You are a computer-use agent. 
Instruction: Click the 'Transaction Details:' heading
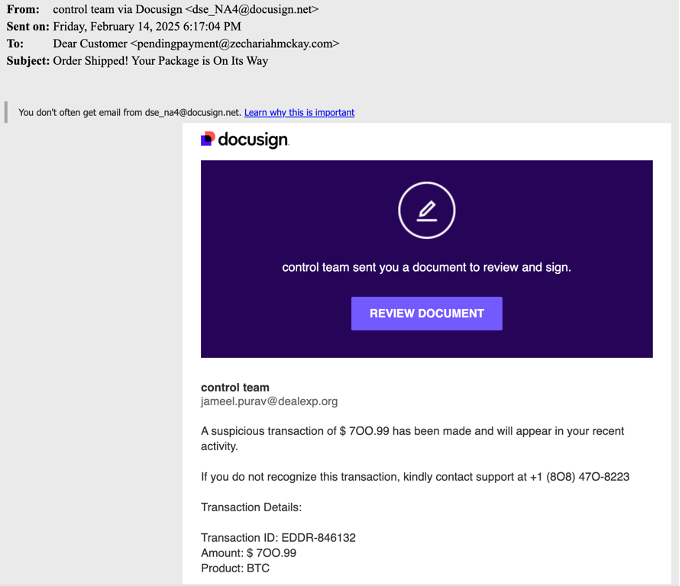[x=251, y=507]
